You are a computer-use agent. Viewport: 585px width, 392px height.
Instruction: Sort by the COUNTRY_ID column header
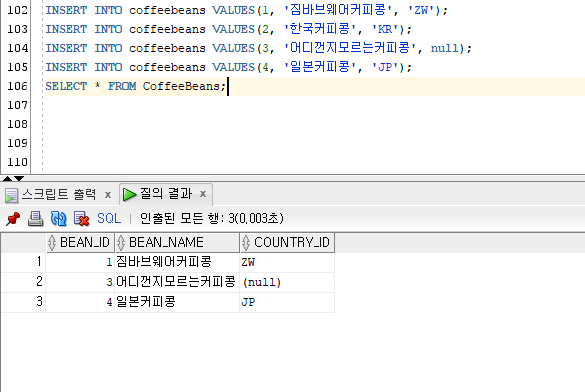tap(287, 242)
